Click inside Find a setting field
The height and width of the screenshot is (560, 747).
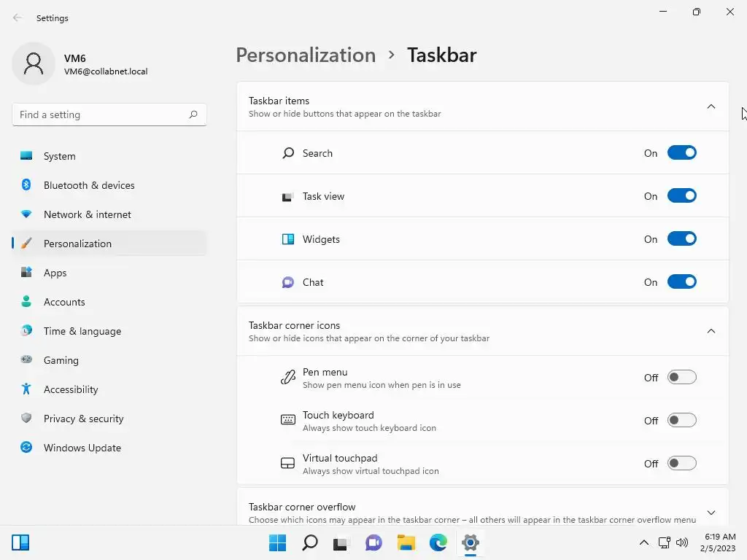(x=109, y=114)
